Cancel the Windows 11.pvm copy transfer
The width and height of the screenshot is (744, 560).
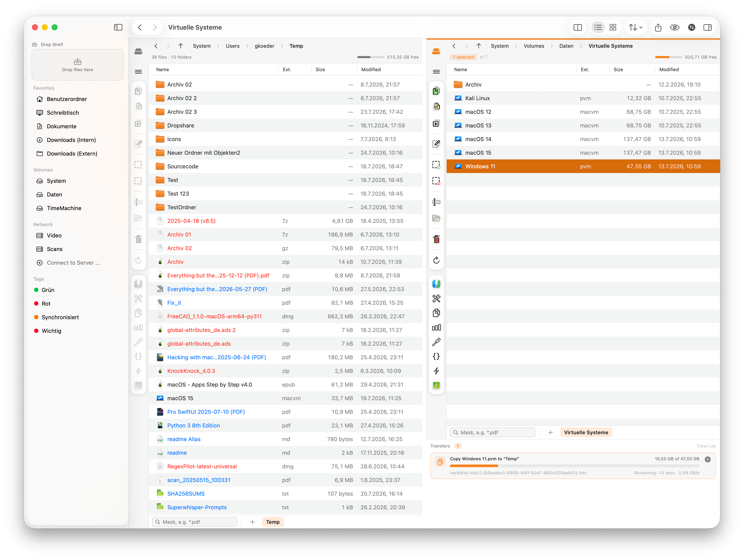(x=707, y=459)
